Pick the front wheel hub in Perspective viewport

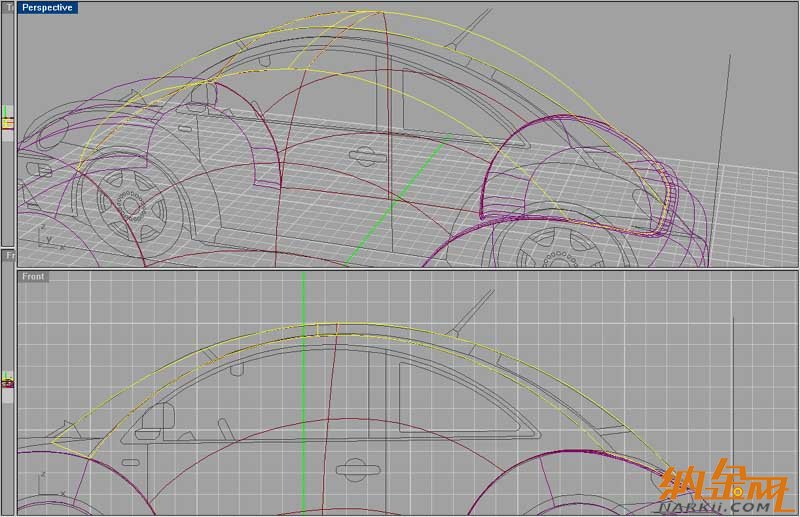[x=131, y=206]
